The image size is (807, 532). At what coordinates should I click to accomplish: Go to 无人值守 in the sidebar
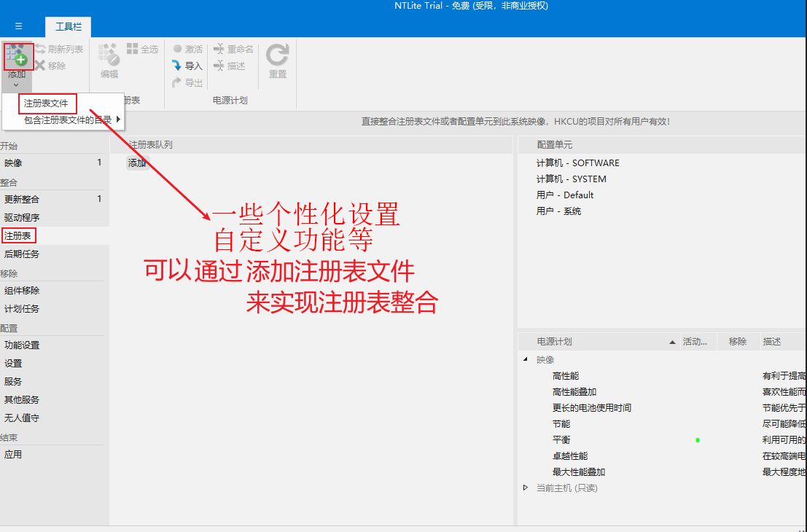22,418
